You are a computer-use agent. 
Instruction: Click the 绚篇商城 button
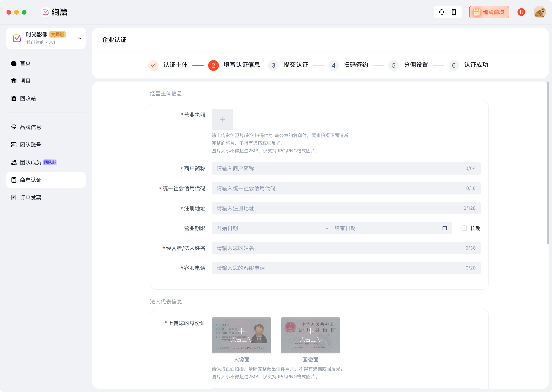[489, 12]
